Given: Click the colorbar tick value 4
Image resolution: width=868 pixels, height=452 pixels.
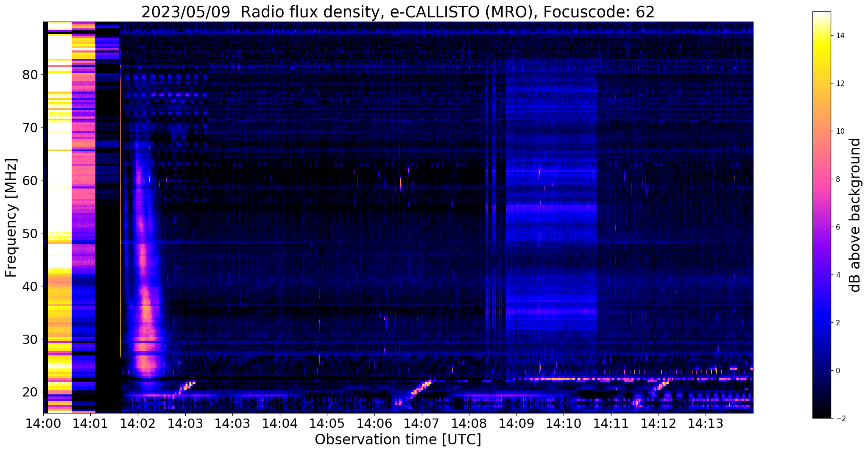Looking at the screenshot, I should [837, 275].
